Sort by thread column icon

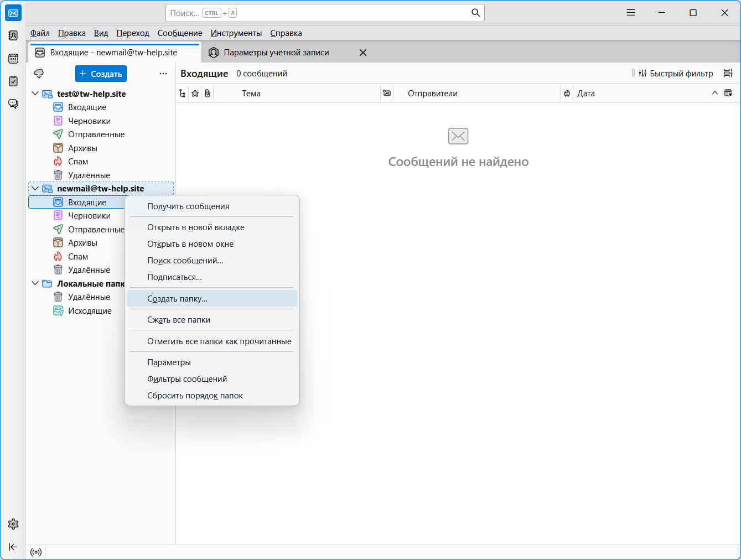[183, 94]
